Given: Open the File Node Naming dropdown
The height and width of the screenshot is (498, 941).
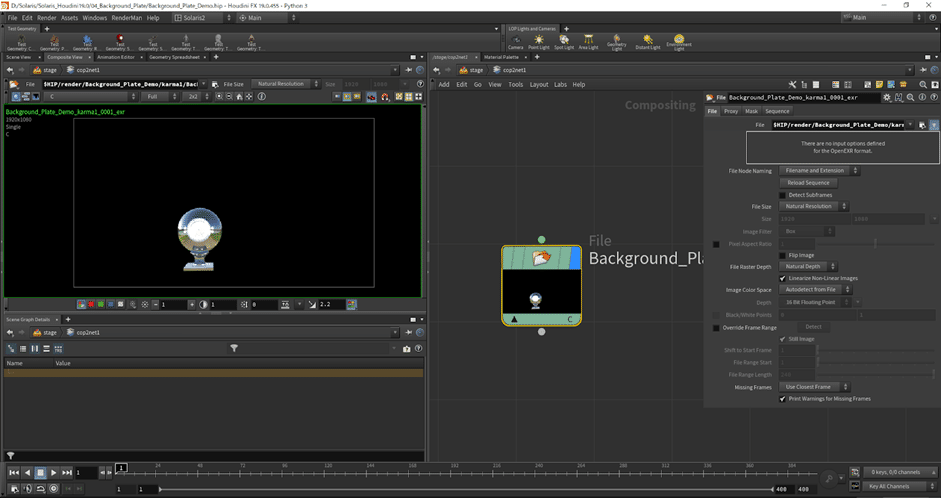Looking at the screenshot, I should tap(815, 171).
